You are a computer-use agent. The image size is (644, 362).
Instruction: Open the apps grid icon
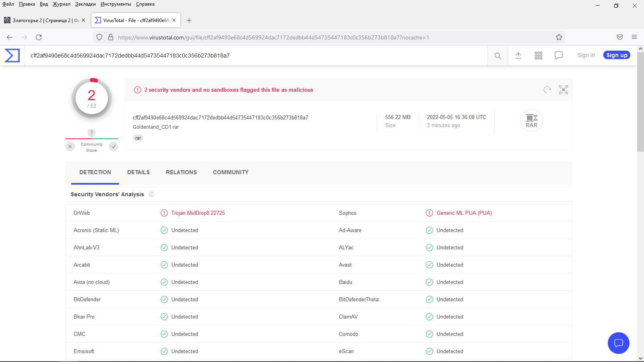click(x=539, y=56)
